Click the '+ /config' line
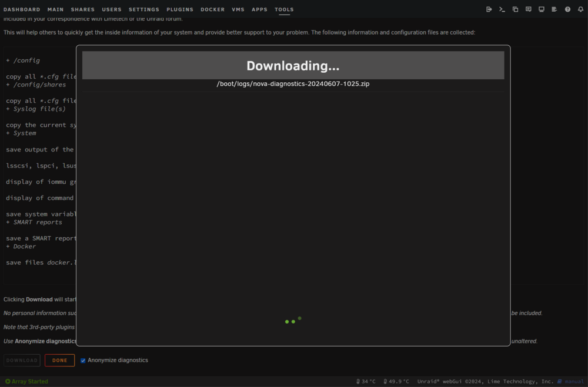This screenshot has width=588, height=387. click(x=23, y=60)
